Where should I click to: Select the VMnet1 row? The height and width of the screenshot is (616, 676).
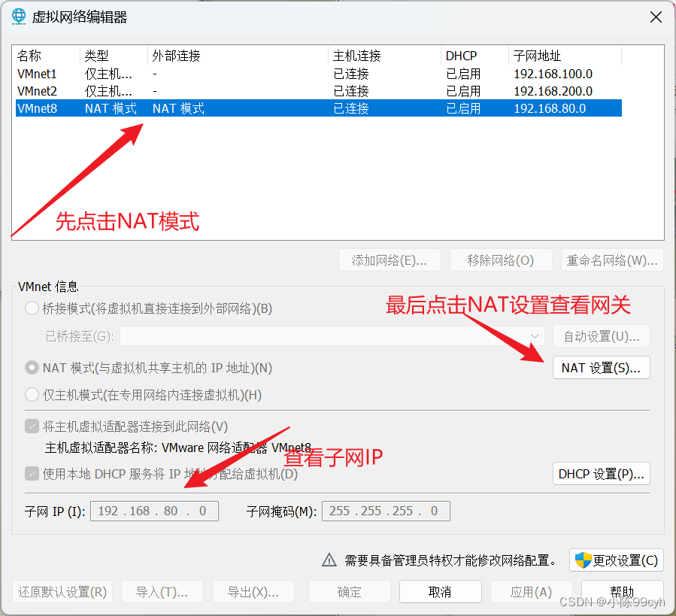[x=319, y=74]
